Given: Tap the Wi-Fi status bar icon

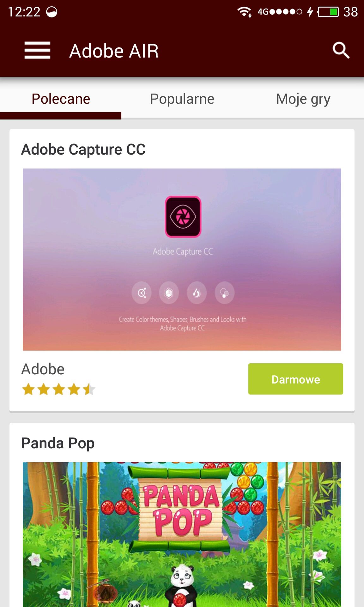Looking at the screenshot, I should 244,12.
